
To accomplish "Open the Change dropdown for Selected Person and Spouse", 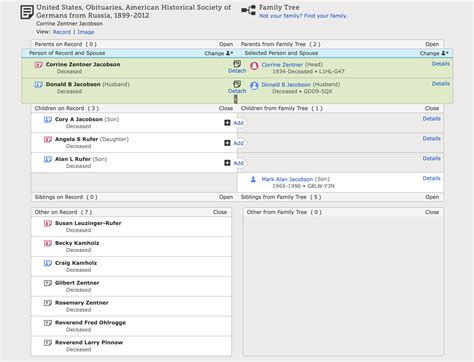I will click(x=434, y=53).
